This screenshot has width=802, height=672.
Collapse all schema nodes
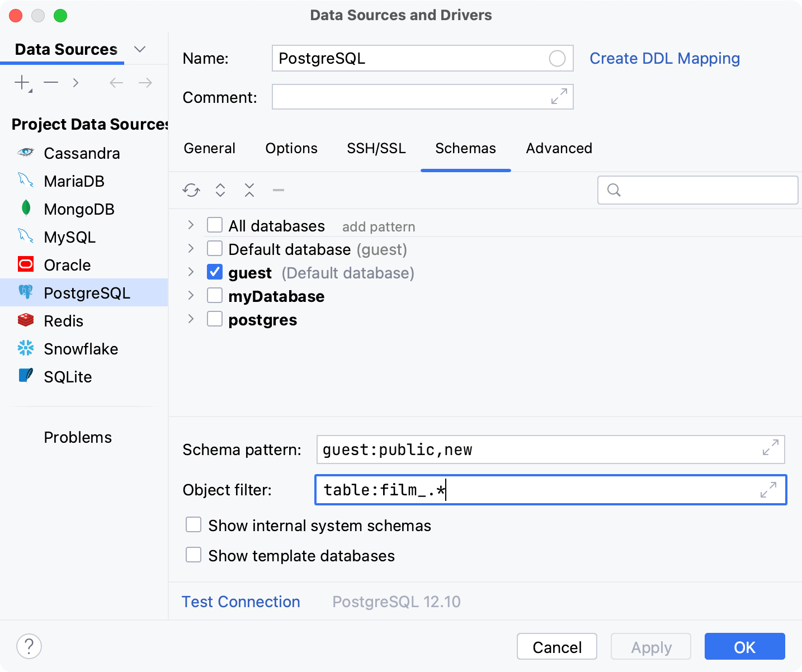(x=249, y=190)
